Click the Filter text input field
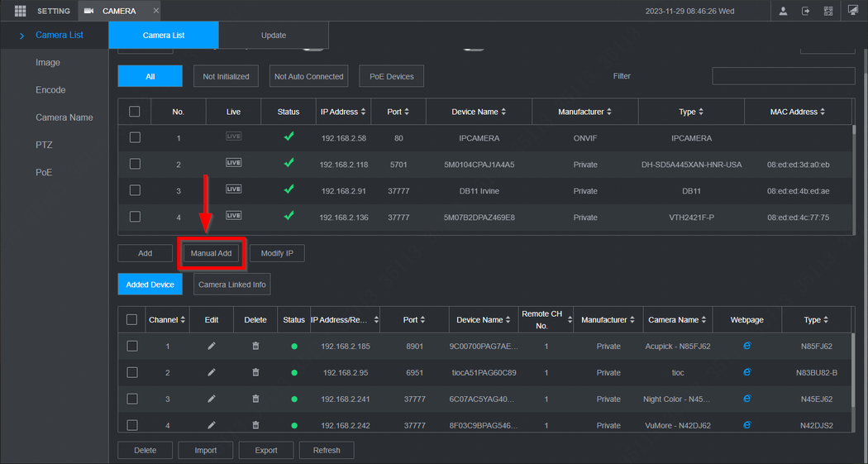Viewport: 868px width, 464px height. [783, 76]
